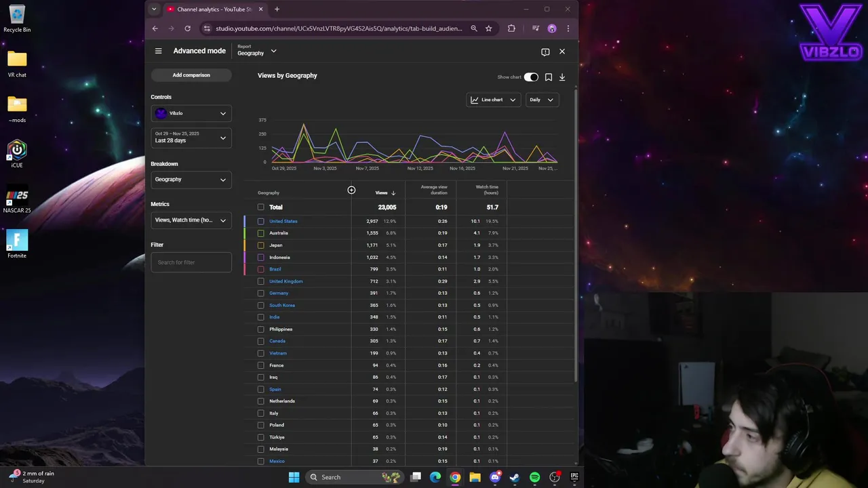Open a new browser tab
868x488 pixels.
tap(277, 9)
